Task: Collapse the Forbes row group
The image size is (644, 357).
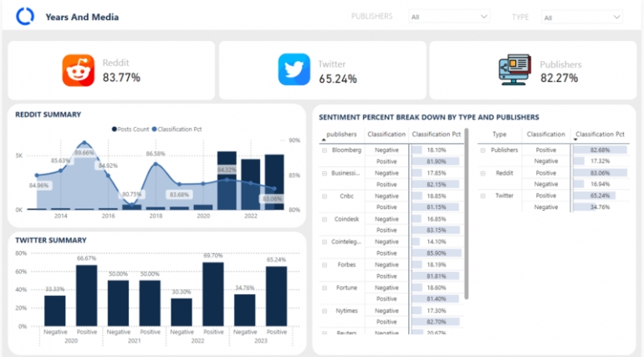Action: (x=325, y=265)
